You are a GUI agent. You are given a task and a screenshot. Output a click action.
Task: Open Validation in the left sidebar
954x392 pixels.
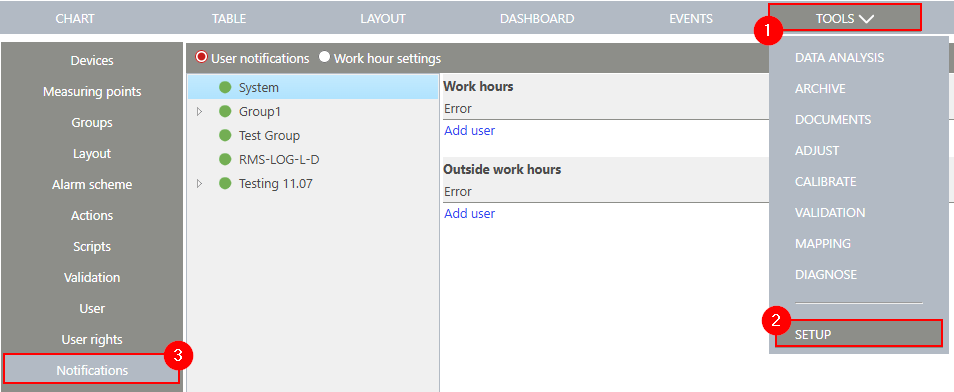pos(92,278)
